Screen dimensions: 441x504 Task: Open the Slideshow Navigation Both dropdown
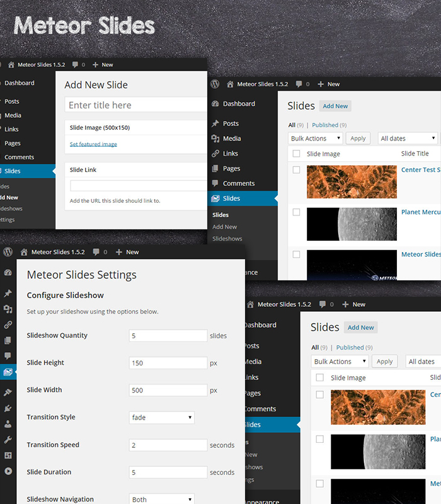(162, 499)
